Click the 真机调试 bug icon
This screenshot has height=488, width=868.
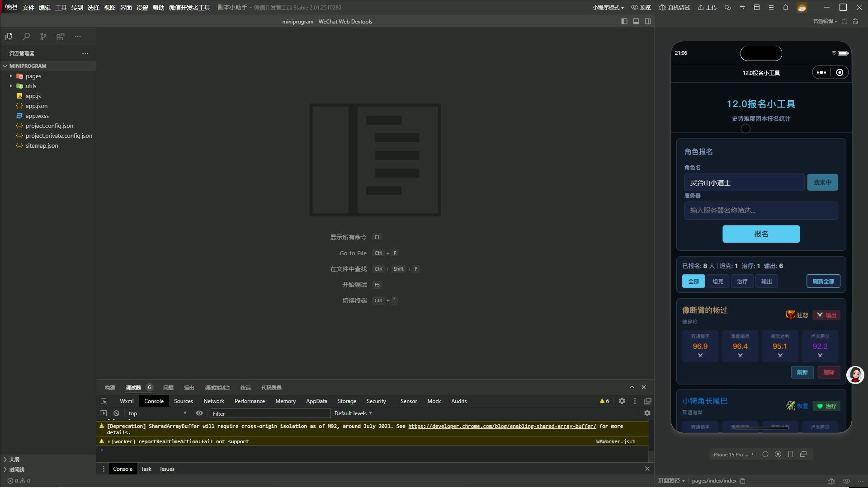point(662,7)
